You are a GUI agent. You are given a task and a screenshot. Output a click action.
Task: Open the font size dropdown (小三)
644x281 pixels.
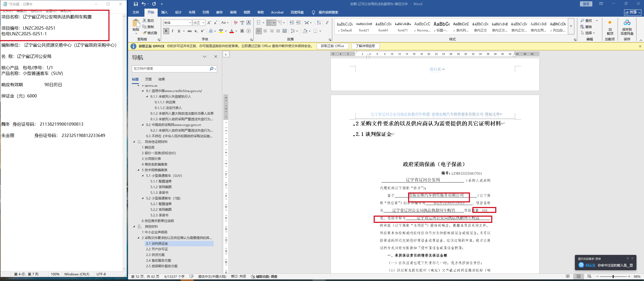203,23
